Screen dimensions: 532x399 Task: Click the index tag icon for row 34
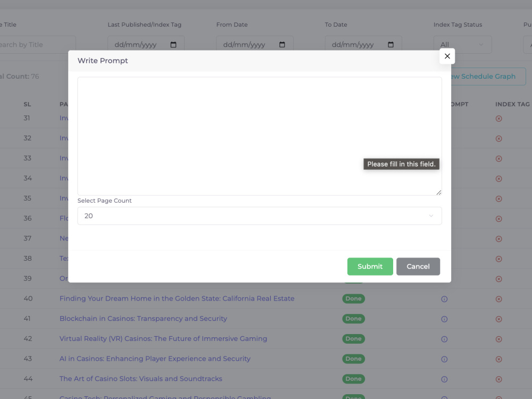point(499,178)
